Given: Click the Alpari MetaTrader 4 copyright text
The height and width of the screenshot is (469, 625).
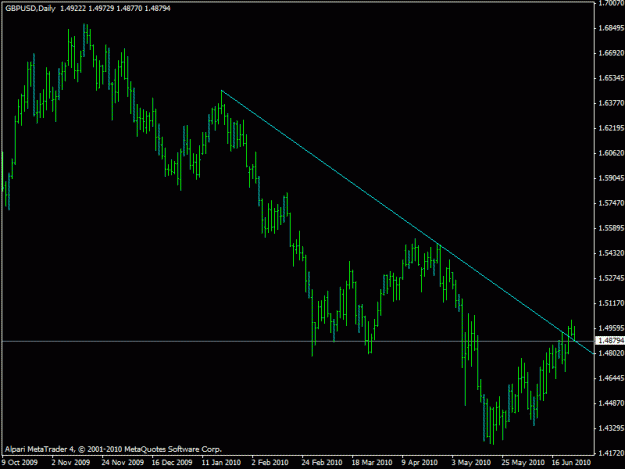Looking at the screenshot, I should click(x=113, y=449).
